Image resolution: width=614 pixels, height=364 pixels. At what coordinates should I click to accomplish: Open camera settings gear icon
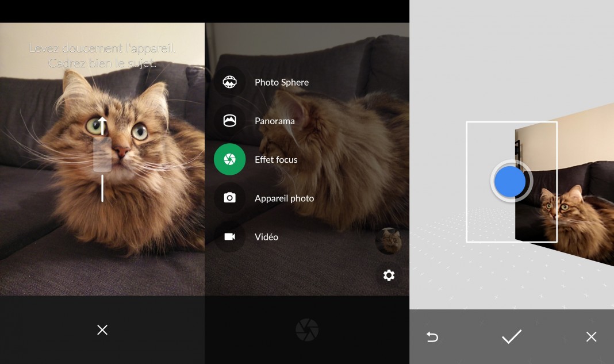(x=389, y=275)
